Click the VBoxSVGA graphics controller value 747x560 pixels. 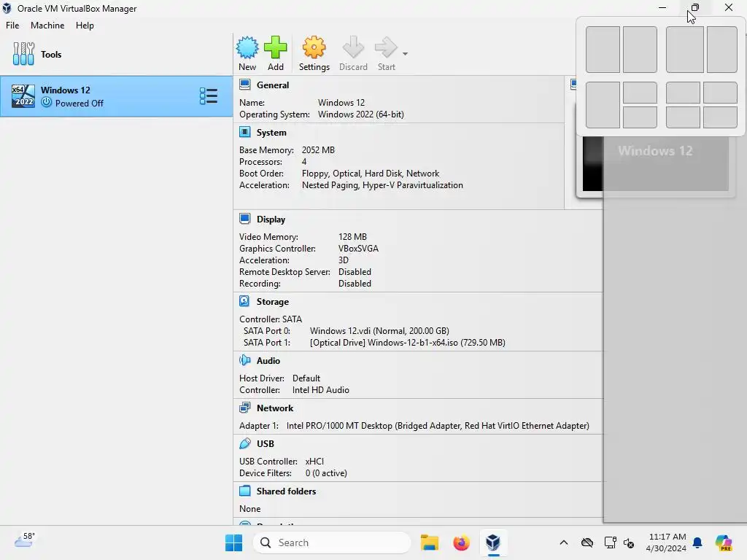point(358,249)
